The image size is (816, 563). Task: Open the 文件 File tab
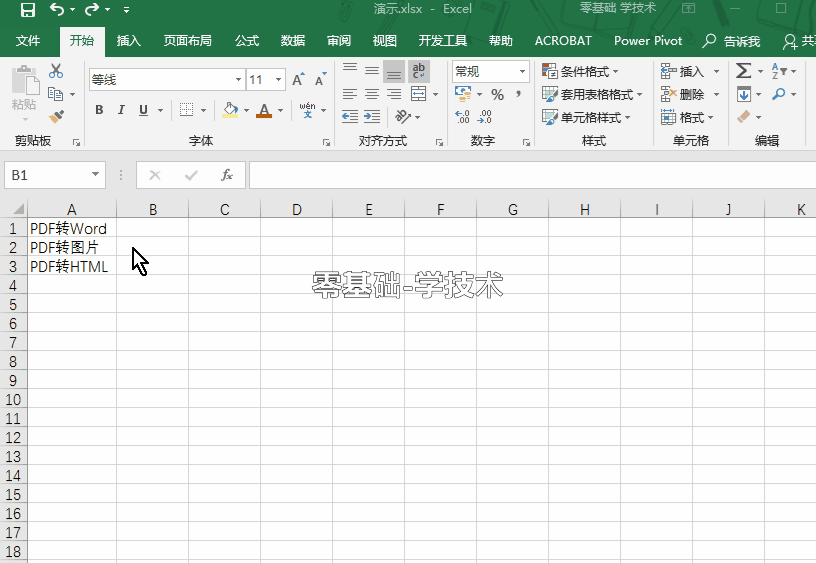pyautogui.click(x=28, y=41)
